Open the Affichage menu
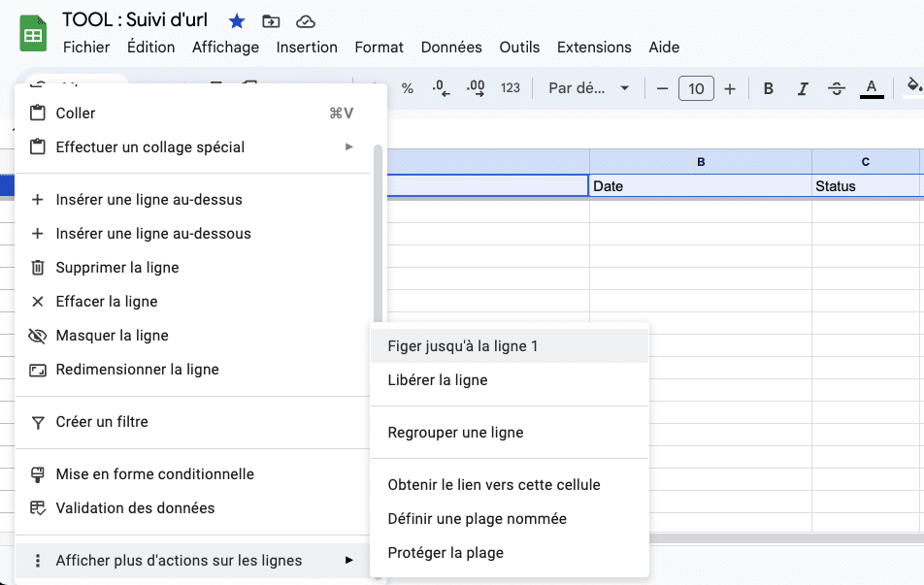The image size is (924, 585). tap(226, 48)
